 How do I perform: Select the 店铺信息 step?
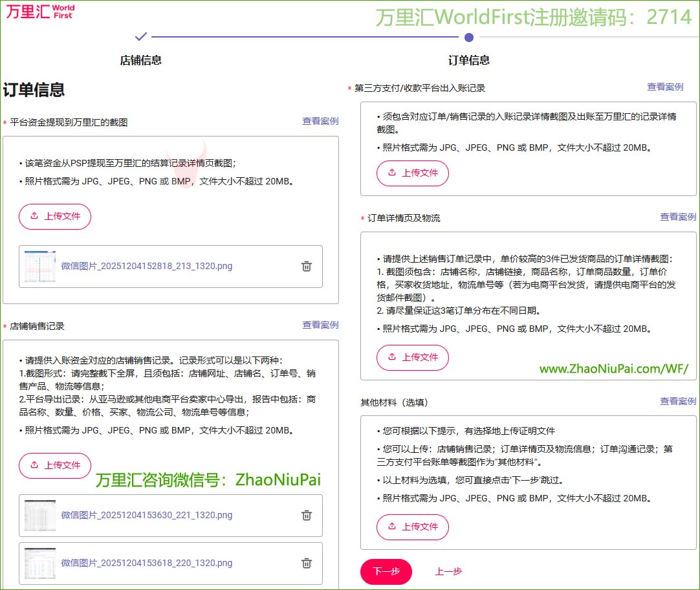coord(141,60)
